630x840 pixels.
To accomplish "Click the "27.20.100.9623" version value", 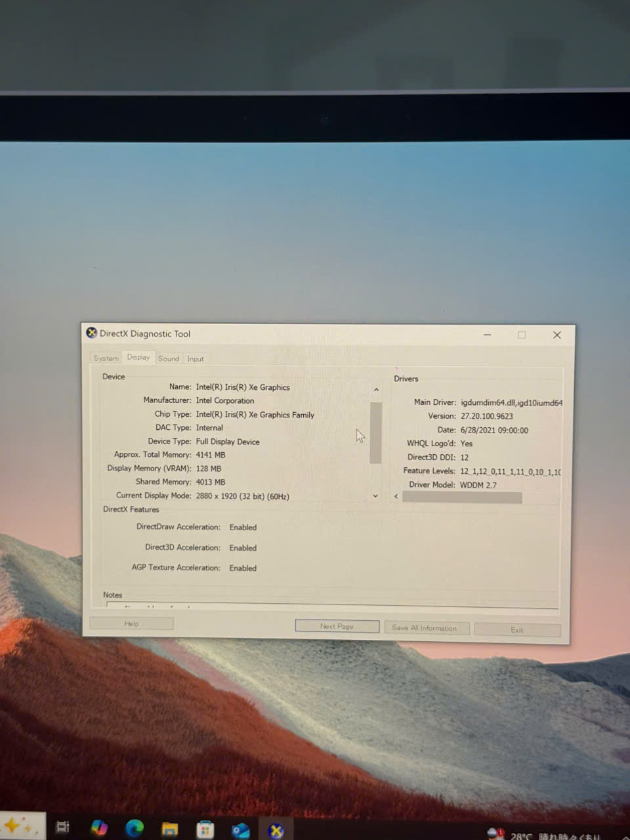I will pyautogui.click(x=487, y=416).
